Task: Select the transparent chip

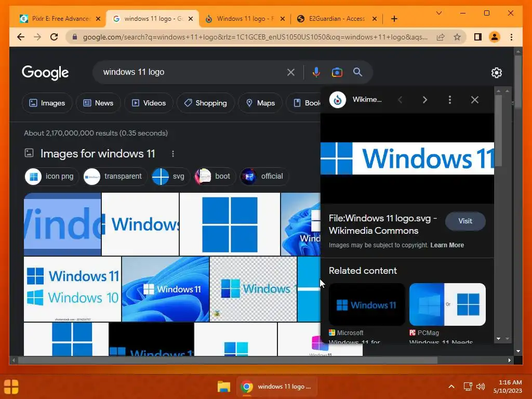Action: pyautogui.click(x=115, y=177)
